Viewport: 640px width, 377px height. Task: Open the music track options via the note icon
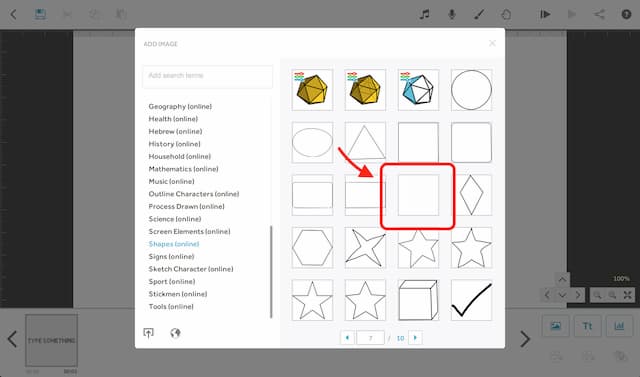pos(424,15)
